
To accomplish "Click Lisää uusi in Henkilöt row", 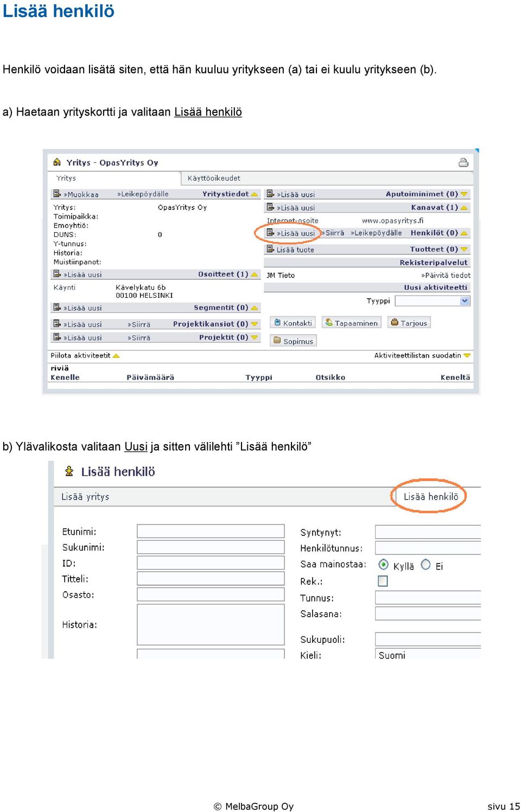I will click(x=296, y=233).
